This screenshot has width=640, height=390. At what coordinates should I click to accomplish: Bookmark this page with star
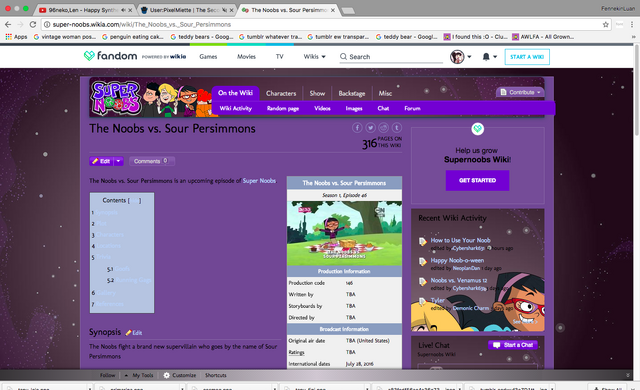click(606, 24)
